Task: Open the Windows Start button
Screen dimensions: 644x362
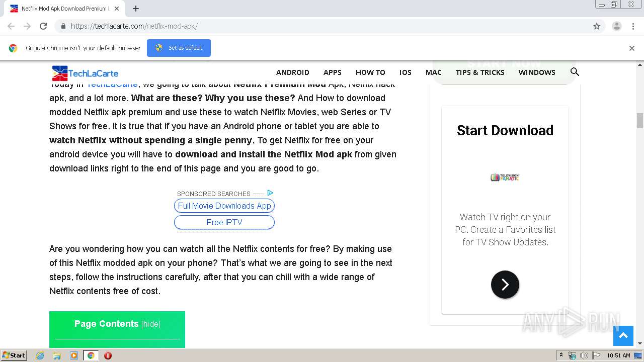Action: [14, 355]
